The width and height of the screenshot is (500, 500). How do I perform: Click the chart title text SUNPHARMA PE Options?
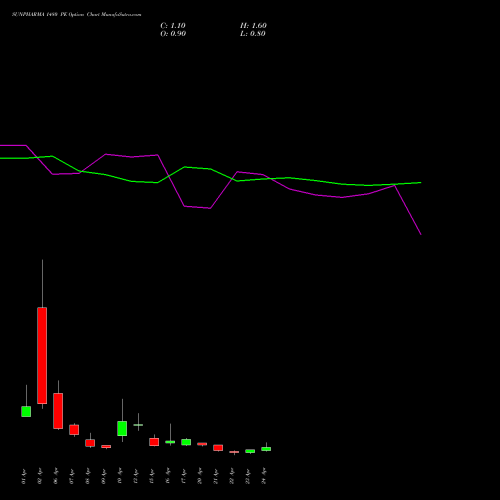[77, 15]
